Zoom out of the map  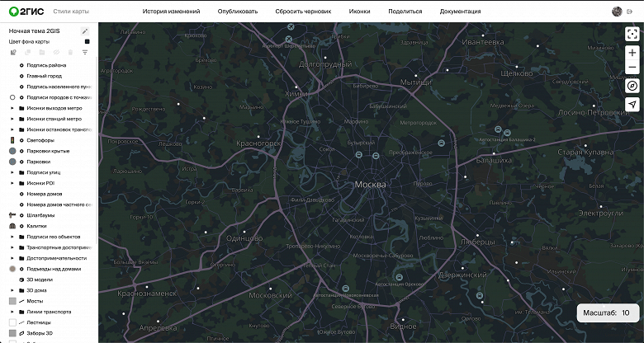pos(632,68)
